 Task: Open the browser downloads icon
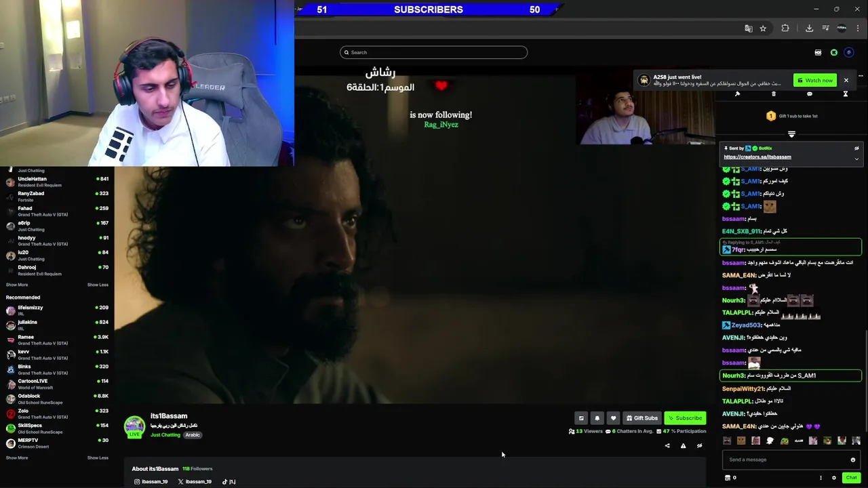tap(809, 28)
